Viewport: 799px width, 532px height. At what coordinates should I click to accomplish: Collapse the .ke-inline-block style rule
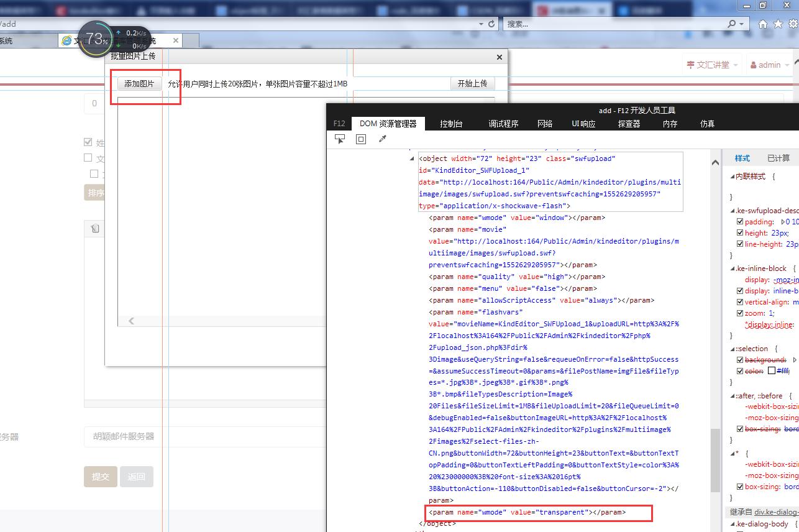(732, 268)
